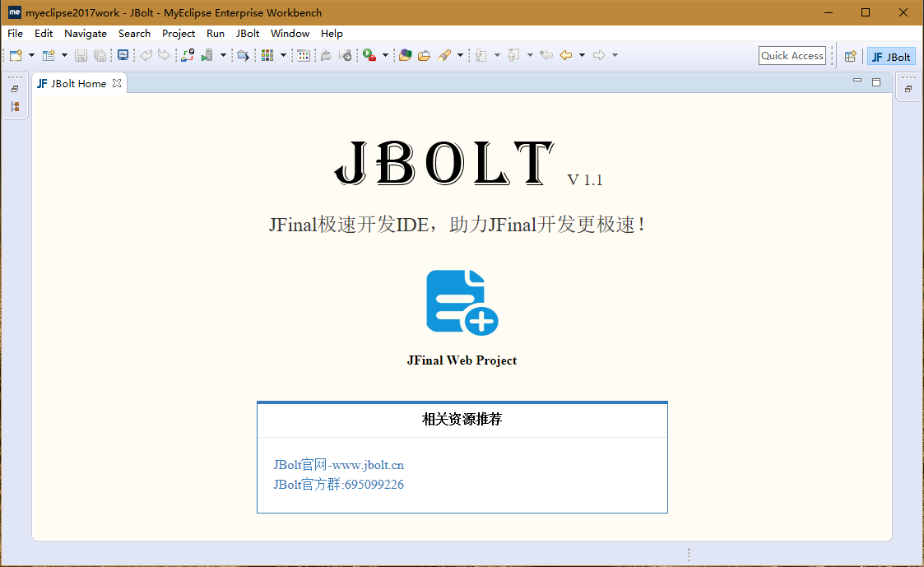Open the Forward history dropdown arrow
This screenshot has width=924, height=567.
pos(615,55)
